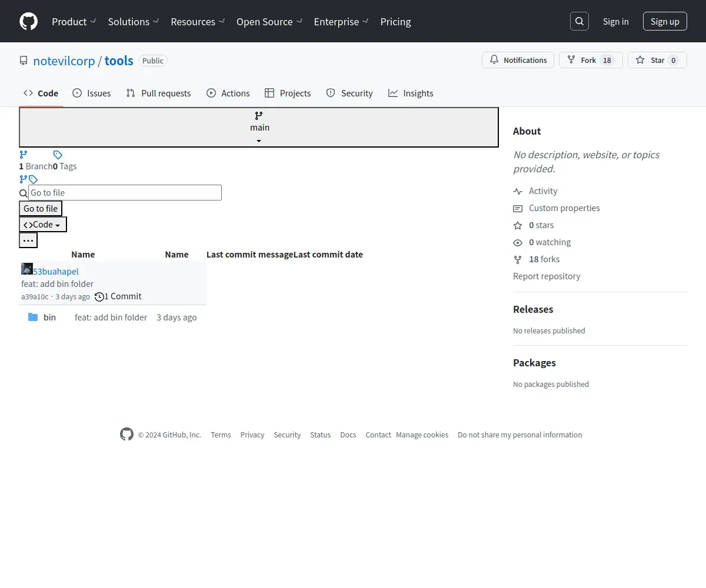Viewport: 706px width, 588px height.
Task: Click the Sign in link
Action: tap(615, 21)
